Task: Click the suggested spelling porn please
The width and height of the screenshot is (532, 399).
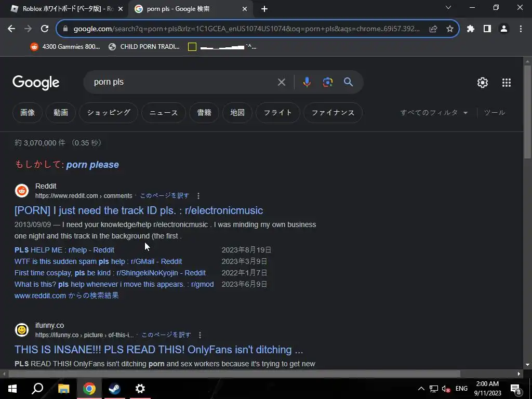Action: (92, 165)
